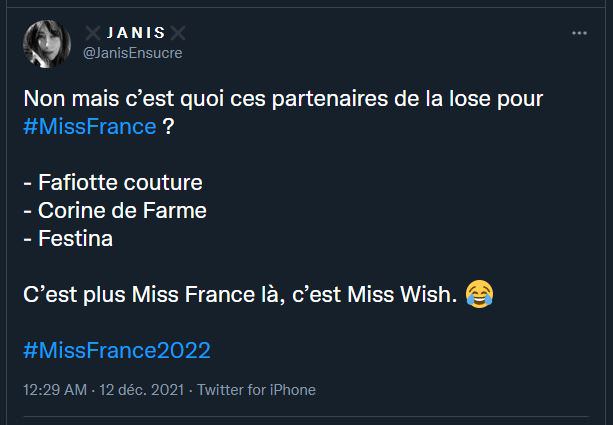This screenshot has height=425, width=613.
Task: Open the tweet's more options ellipsis menu
Action: [x=579, y=33]
